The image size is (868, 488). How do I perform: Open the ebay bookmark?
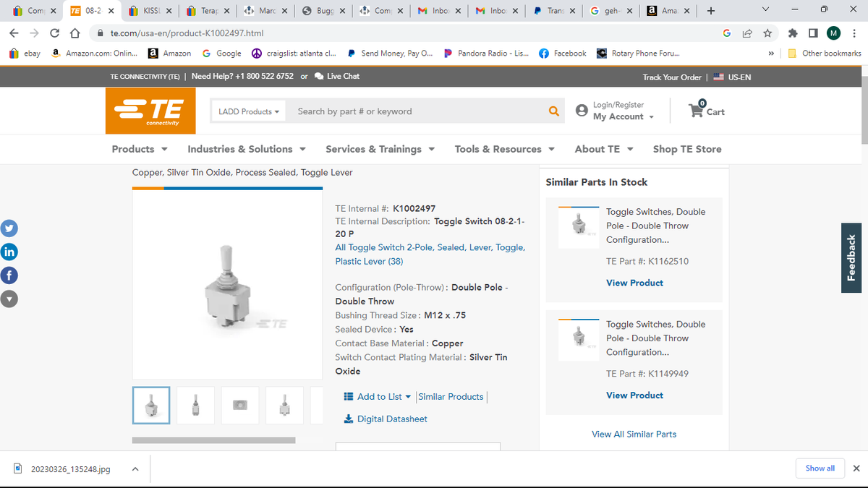coord(25,53)
